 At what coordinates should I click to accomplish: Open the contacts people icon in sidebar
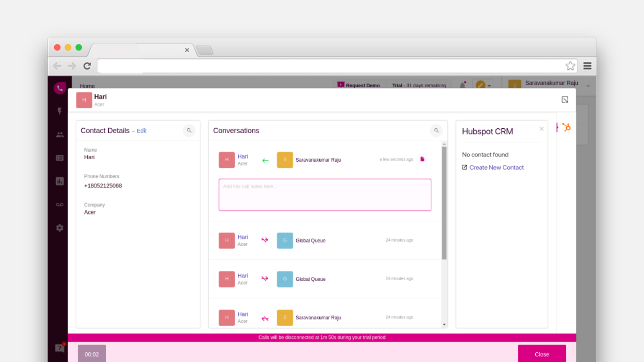60,134
